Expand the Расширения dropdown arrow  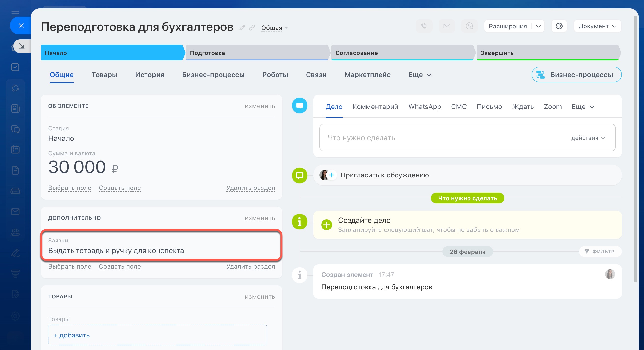(538, 26)
